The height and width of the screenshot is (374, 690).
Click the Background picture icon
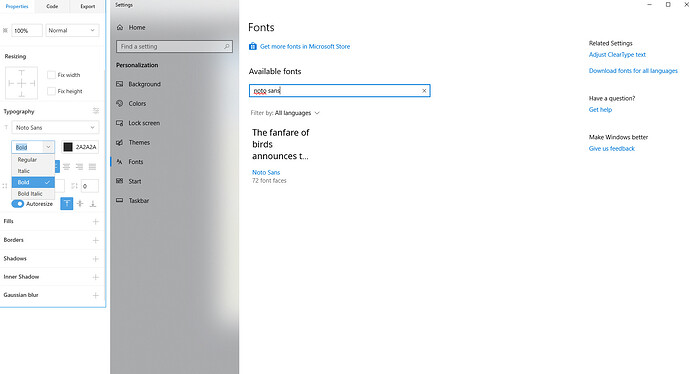point(119,84)
